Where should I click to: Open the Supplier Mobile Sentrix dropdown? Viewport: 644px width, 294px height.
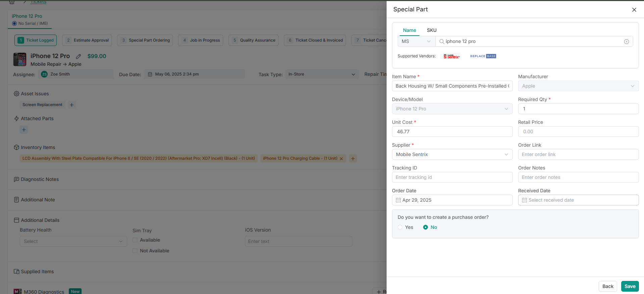[452, 154]
